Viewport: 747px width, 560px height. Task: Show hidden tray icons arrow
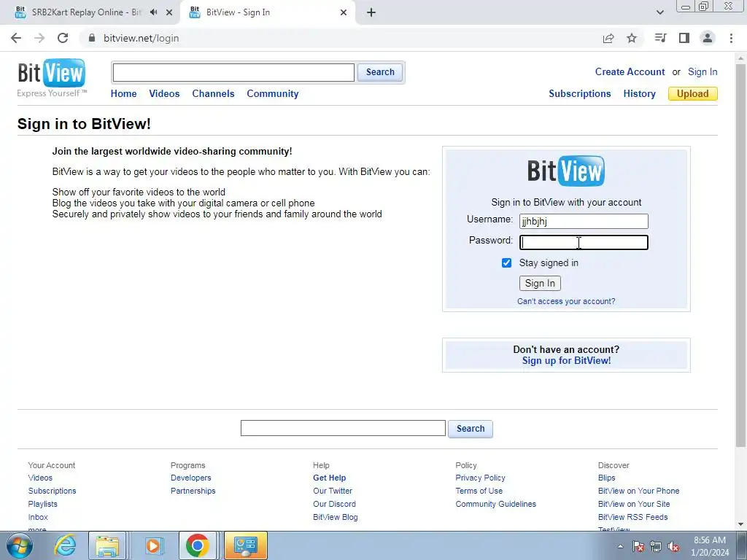pos(620,546)
